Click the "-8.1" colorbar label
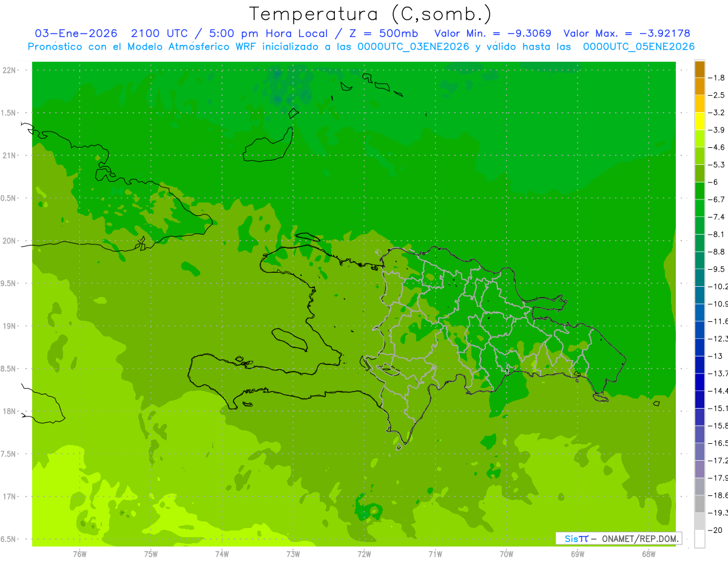This screenshot has width=728, height=562. click(716, 234)
